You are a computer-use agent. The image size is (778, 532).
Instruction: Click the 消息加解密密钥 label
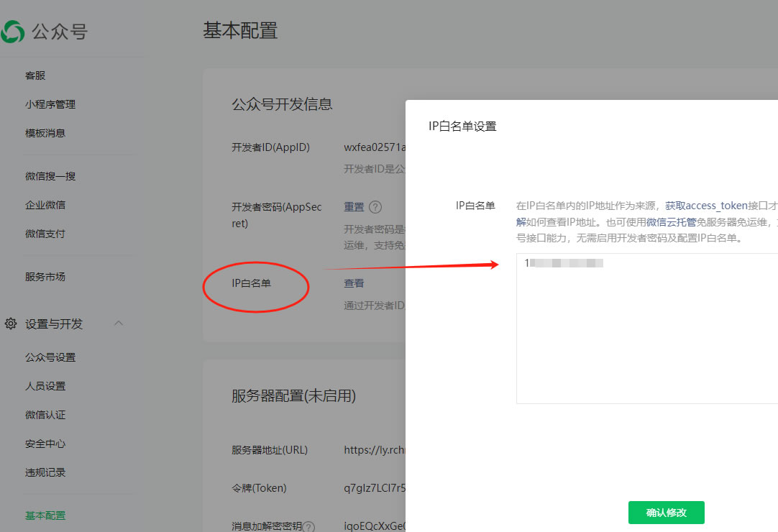pos(267,526)
